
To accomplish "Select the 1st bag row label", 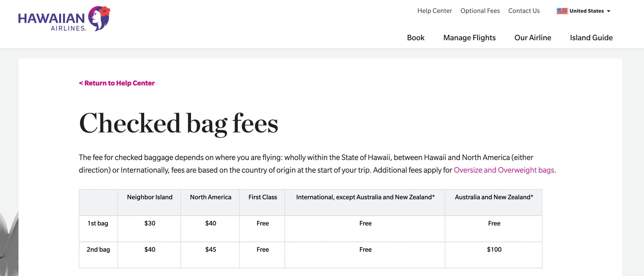I will coord(98,223).
